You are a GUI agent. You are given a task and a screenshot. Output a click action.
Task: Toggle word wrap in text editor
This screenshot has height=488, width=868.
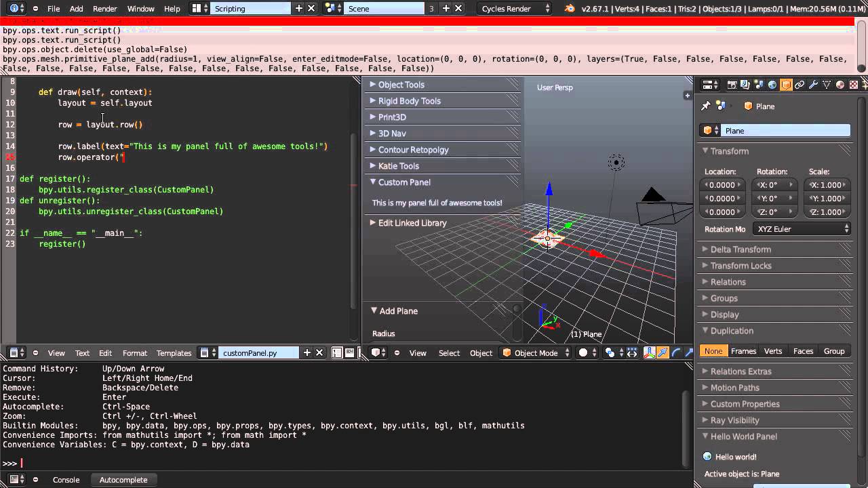[349, 352]
